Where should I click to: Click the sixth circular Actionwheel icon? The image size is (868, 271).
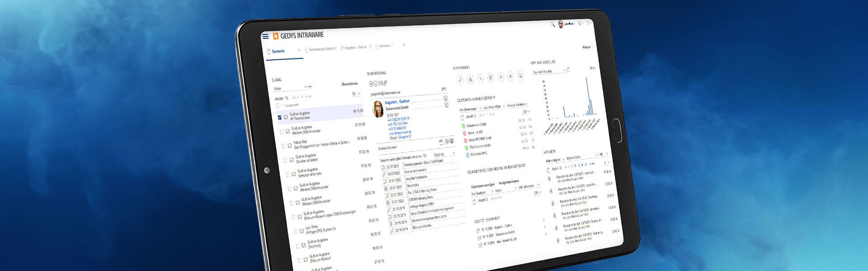510,76
